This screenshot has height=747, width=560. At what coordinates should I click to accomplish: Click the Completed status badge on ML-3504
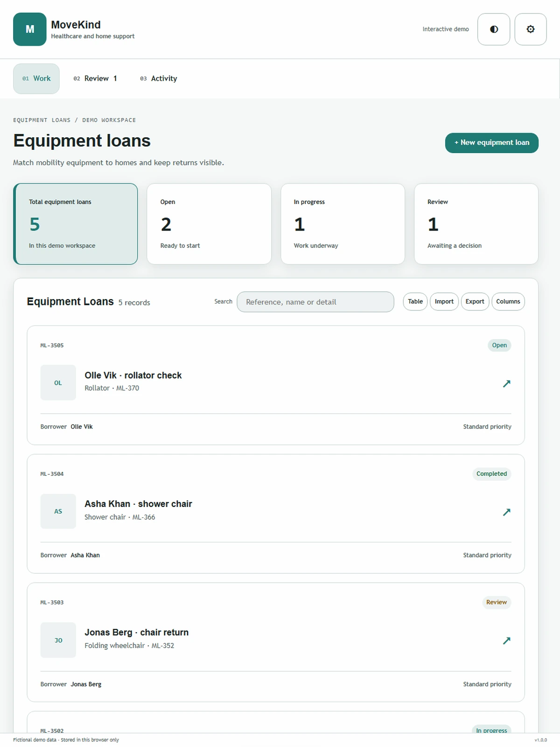pyautogui.click(x=491, y=474)
